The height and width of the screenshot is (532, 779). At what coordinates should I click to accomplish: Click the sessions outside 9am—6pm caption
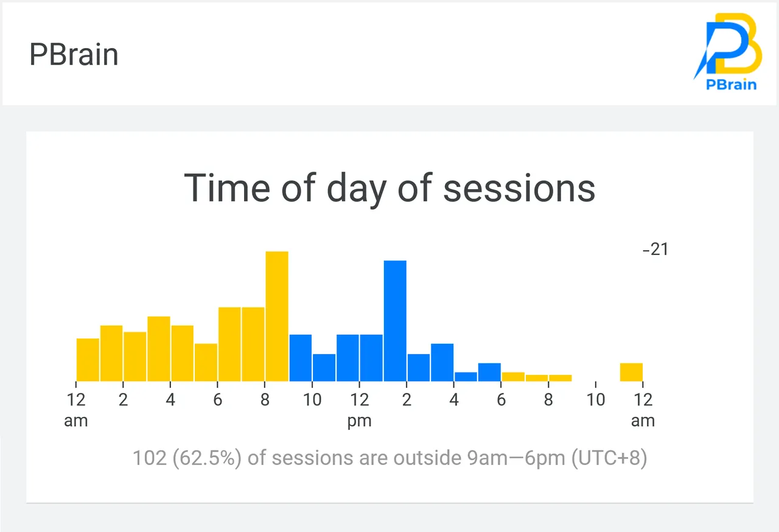click(389, 458)
